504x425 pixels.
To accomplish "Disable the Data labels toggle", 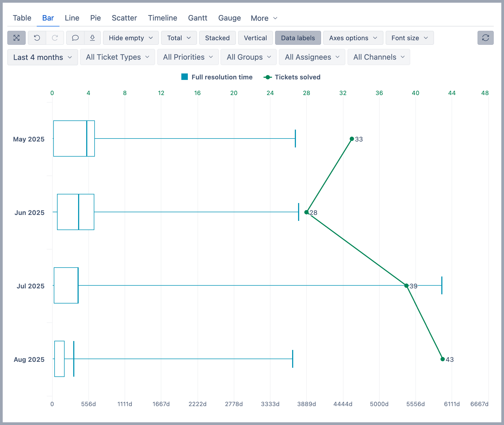I will click(x=298, y=38).
